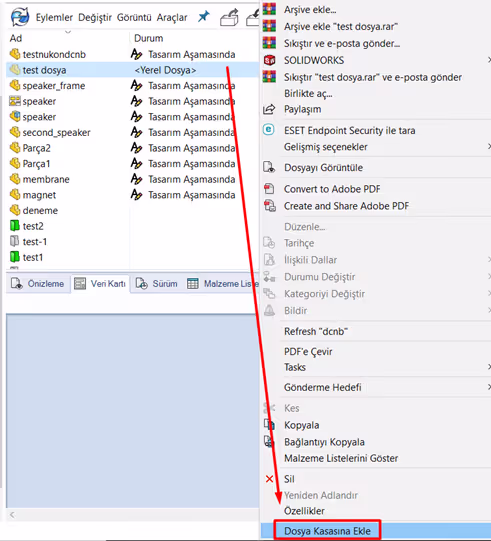Click the state icon beside speaker_frame's status
The height and width of the screenshot is (541, 491).
137,85
